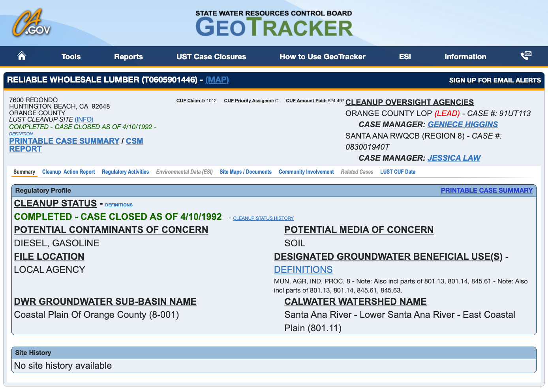
Task: Open the UST Case Closures menu
Action: 211,56
